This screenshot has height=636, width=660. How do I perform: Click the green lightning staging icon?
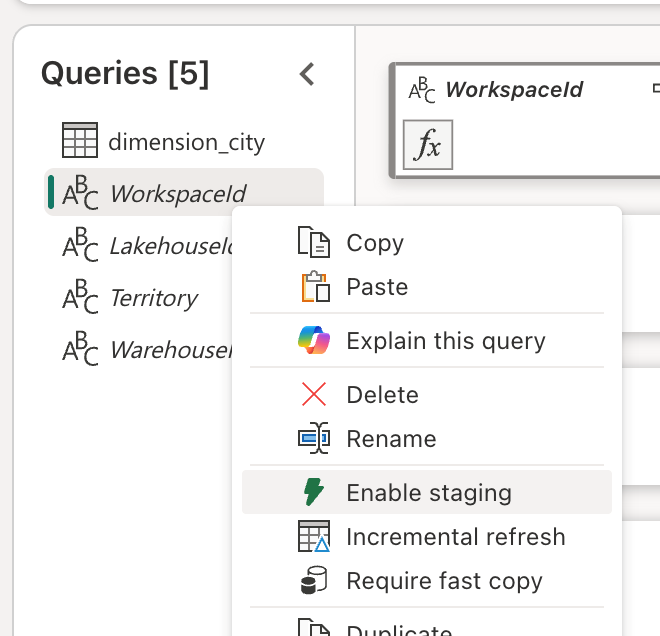click(x=314, y=492)
